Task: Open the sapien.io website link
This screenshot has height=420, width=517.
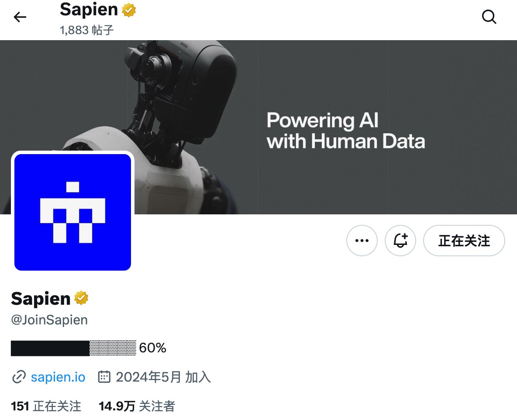Action: coord(58,377)
